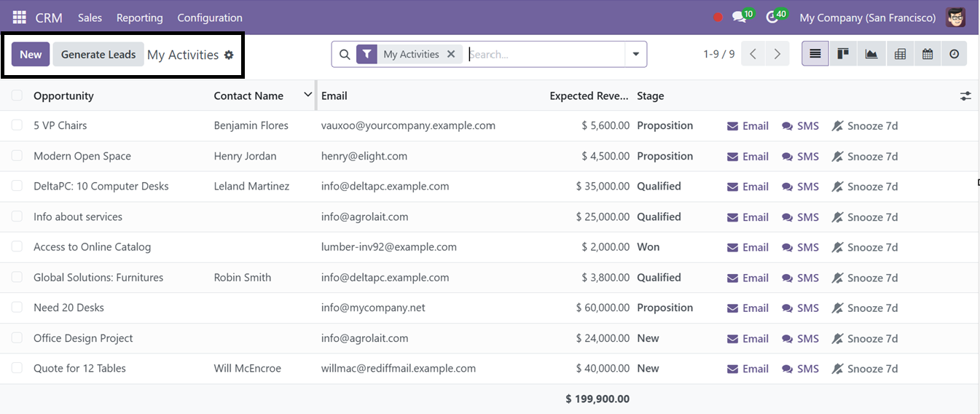Switch to kanban view

843,54
